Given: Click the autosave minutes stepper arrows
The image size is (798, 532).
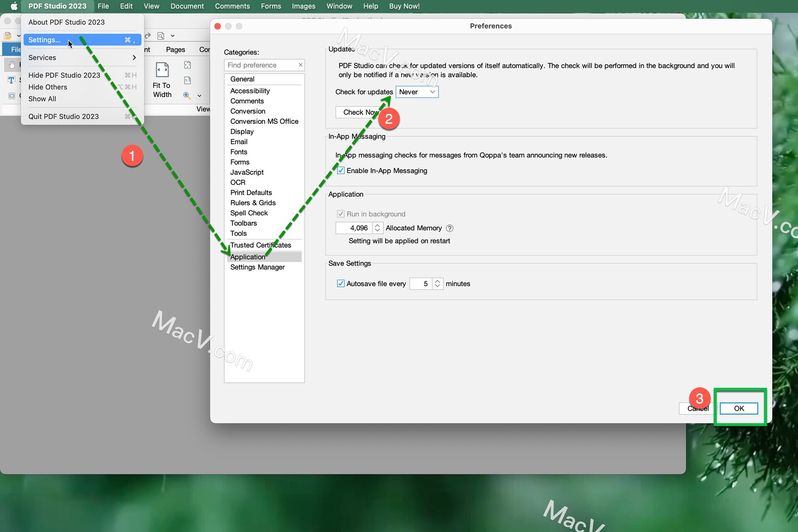Looking at the screenshot, I should pyautogui.click(x=437, y=283).
